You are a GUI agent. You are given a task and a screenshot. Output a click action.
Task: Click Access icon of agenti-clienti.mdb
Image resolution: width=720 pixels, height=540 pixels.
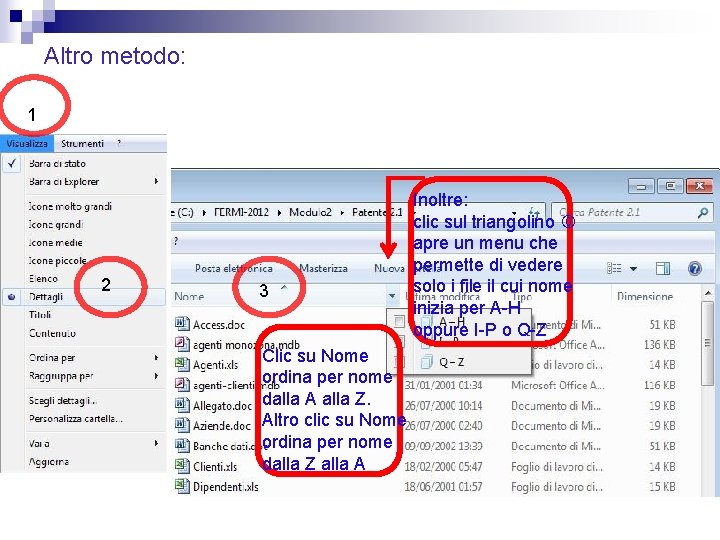click(x=182, y=385)
